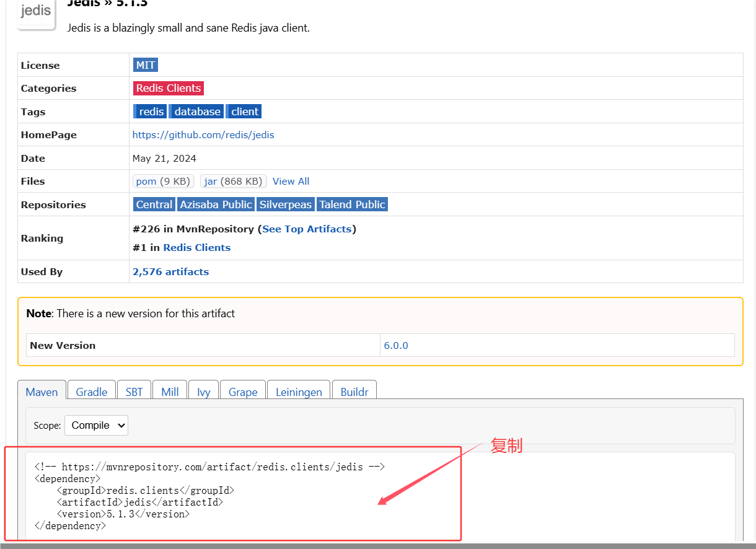Switch to the Buildr tab
The height and width of the screenshot is (549, 756).
coord(354,392)
